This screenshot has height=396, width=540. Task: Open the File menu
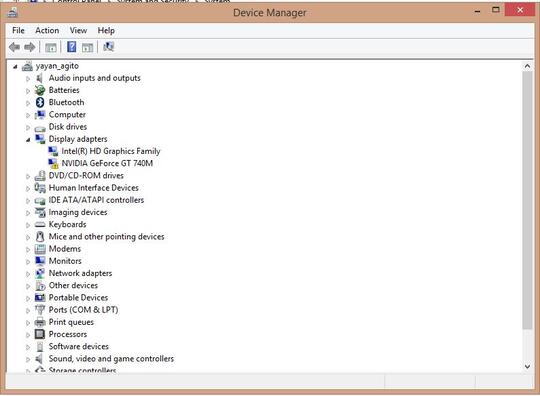(x=18, y=30)
